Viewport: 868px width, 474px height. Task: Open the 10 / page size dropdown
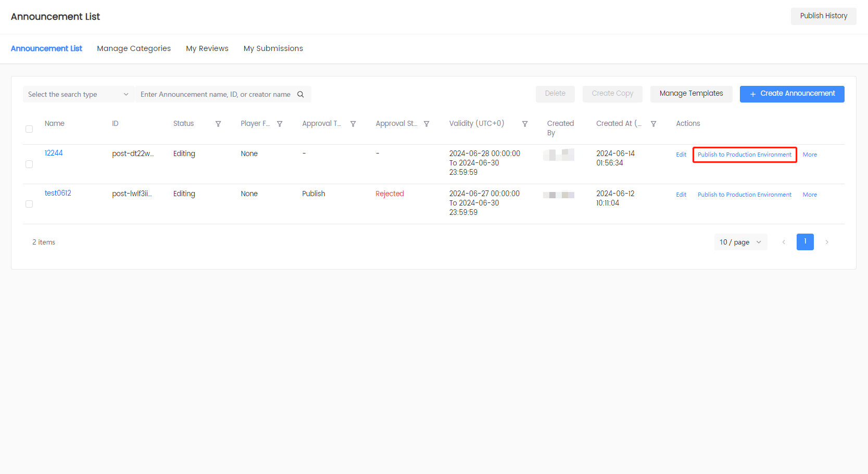point(740,242)
